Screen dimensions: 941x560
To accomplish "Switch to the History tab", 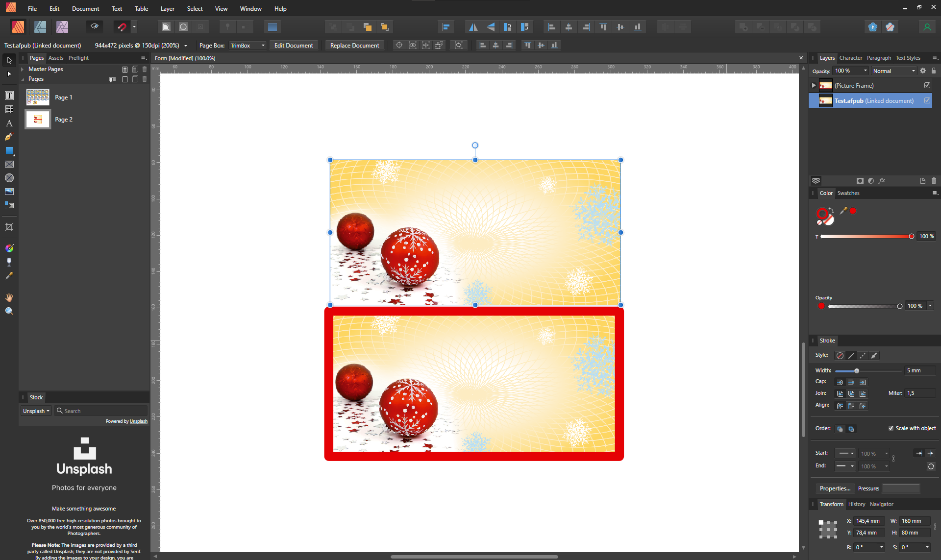I will point(857,504).
